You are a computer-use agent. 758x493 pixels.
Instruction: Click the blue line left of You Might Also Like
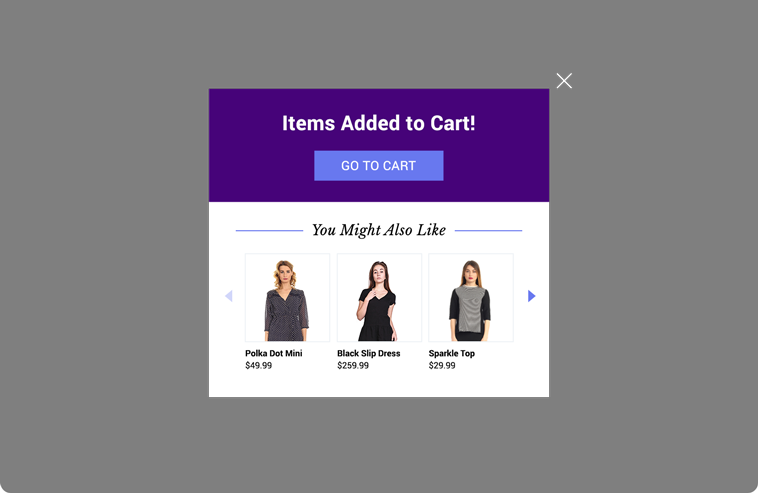[x=269, y=231]
